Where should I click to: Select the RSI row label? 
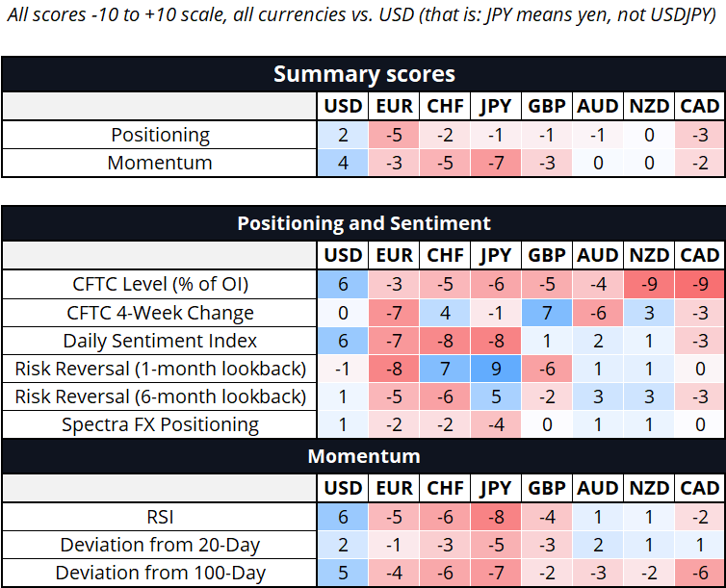point(160,517)
